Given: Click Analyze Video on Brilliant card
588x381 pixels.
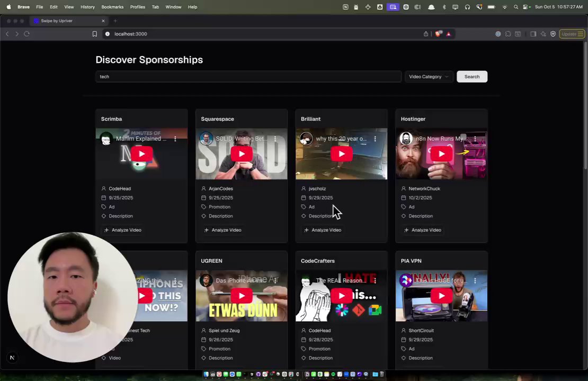Looking at the screenshot, I should 323,230.
